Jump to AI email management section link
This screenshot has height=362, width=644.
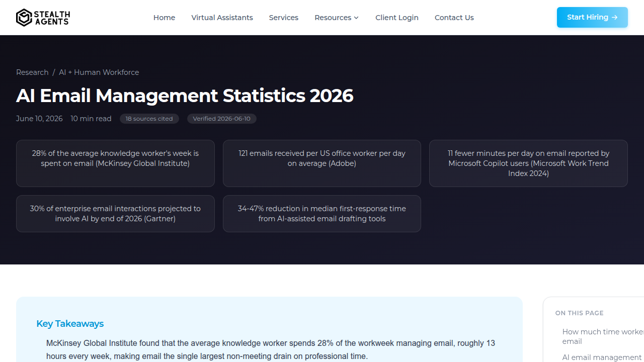pos(603,357)
